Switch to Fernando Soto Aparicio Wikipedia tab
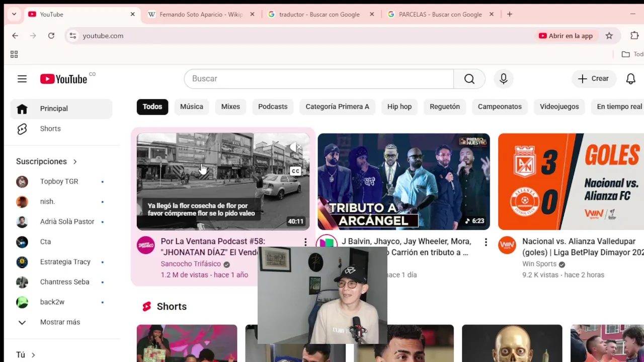This screenshot has height=362, width=644. 201,15
